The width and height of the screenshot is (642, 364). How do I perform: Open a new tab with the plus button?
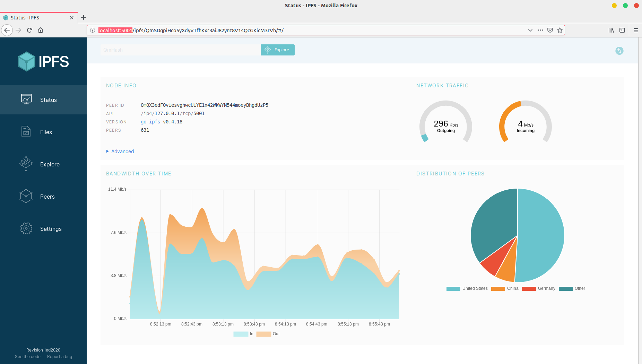pos(84,17)
